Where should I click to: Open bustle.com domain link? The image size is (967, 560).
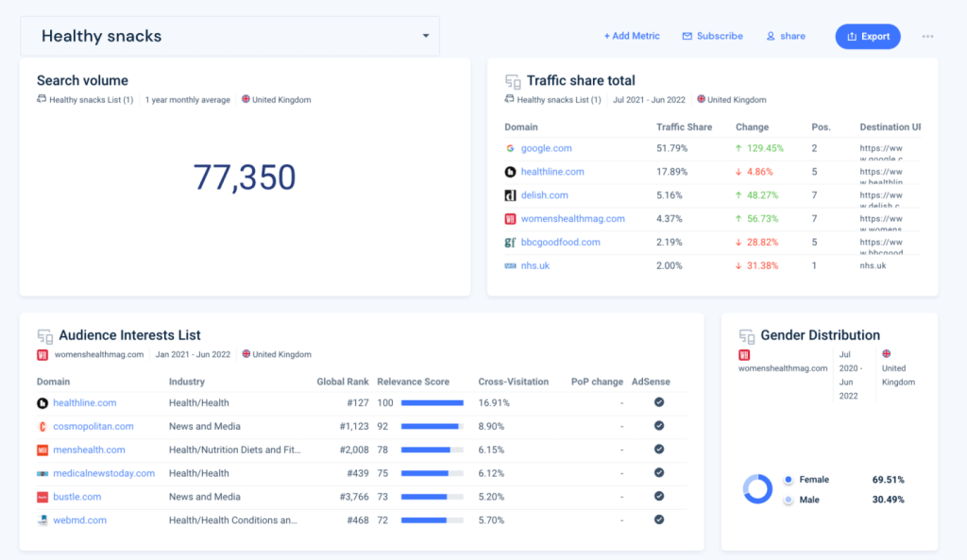[x=77, y=497]
